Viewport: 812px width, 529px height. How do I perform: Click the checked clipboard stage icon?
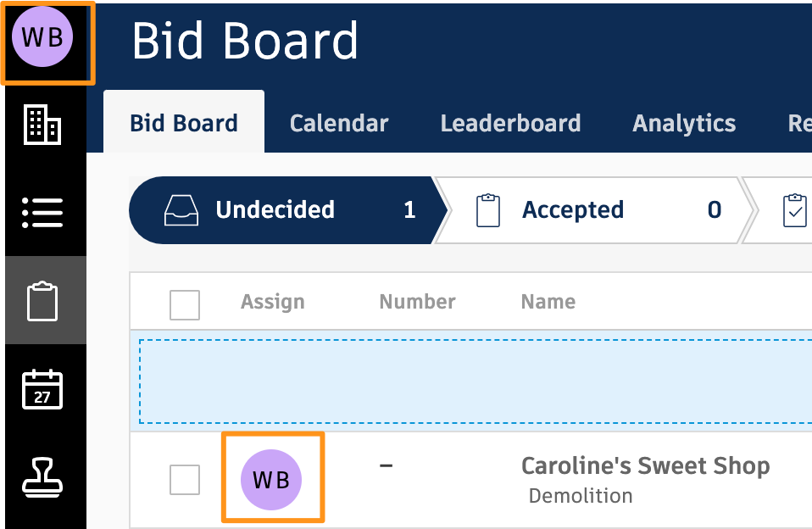coord(795,210)
